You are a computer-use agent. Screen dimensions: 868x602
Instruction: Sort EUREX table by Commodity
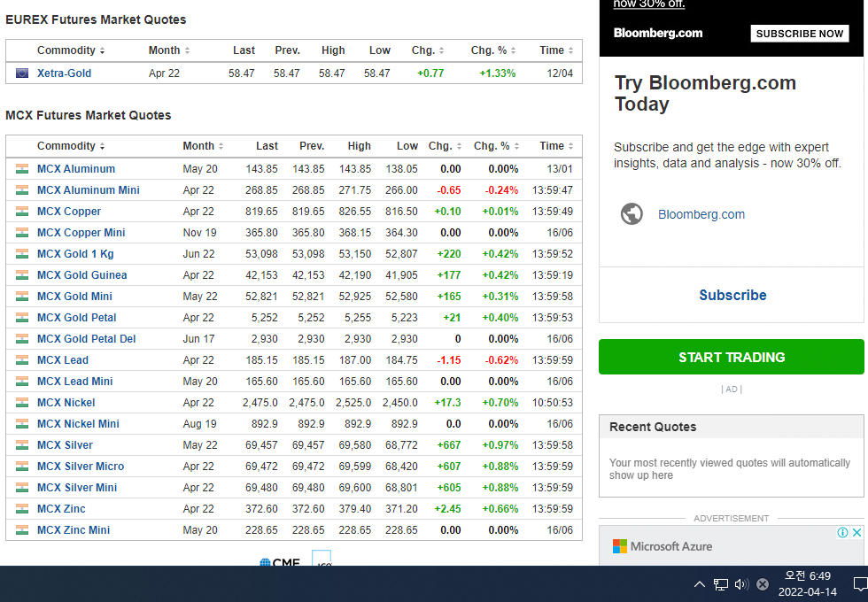point(71,50)
